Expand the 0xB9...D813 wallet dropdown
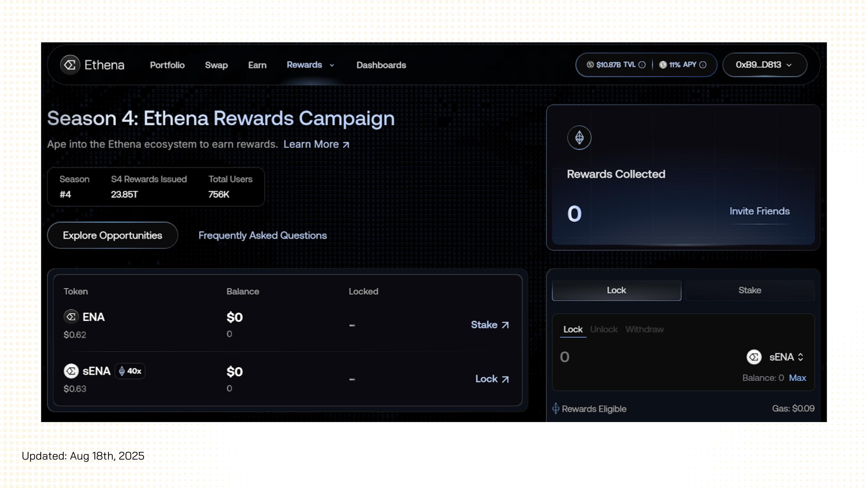The width and height of the screenshot is (868, 488). (765, 65)
